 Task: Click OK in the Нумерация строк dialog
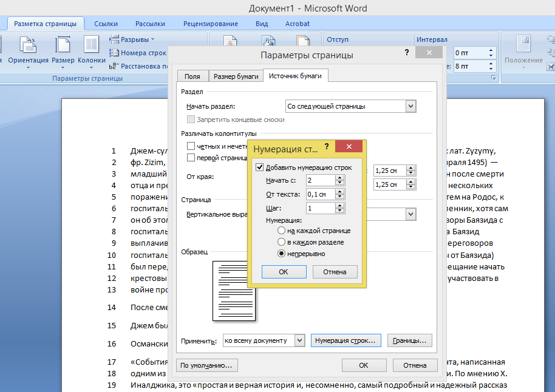tap(284, 272)
